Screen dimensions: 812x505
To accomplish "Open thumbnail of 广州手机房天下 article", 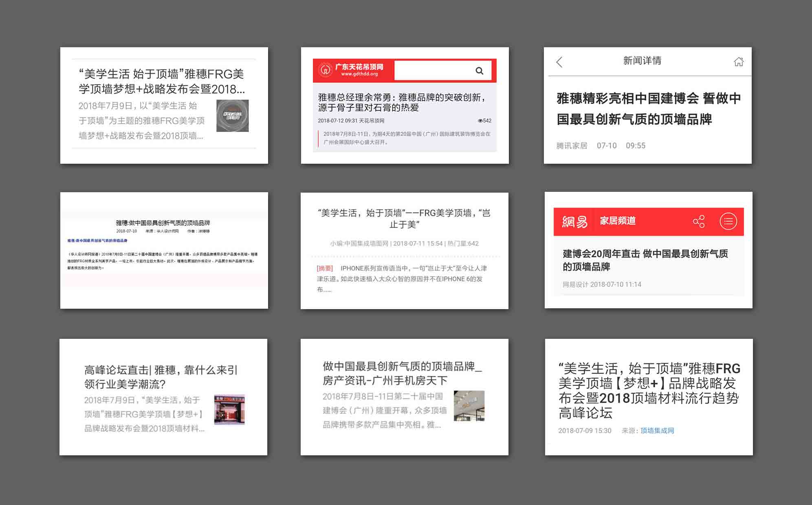I will pyautogui.click(x=469, y=406).
